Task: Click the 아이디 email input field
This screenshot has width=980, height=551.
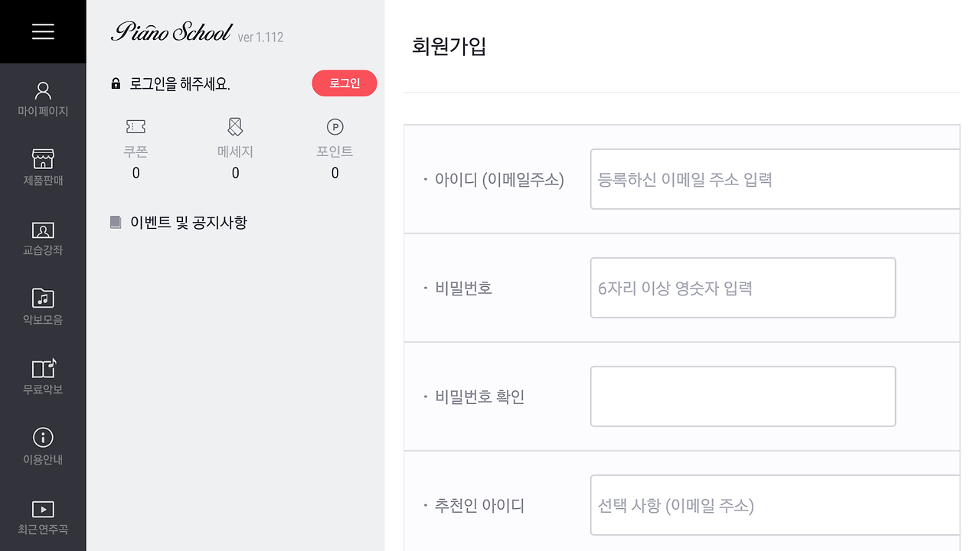Action: coord(774,179)
